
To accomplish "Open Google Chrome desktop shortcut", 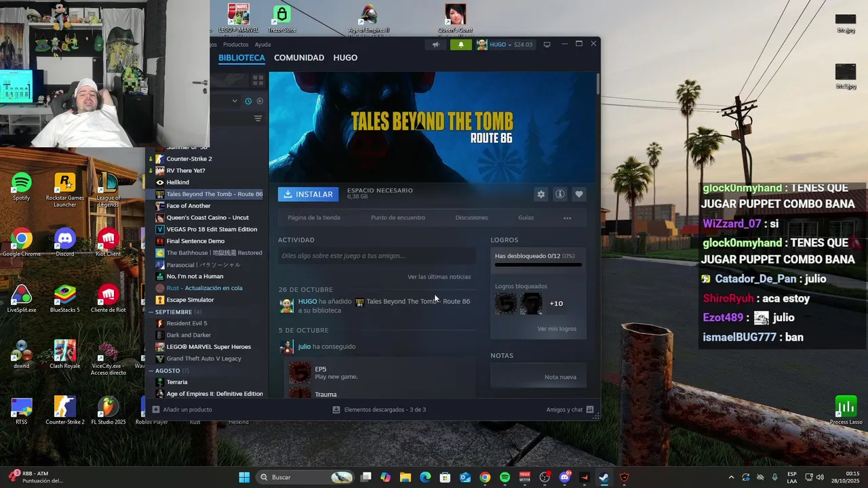I will tap(22, 242).
